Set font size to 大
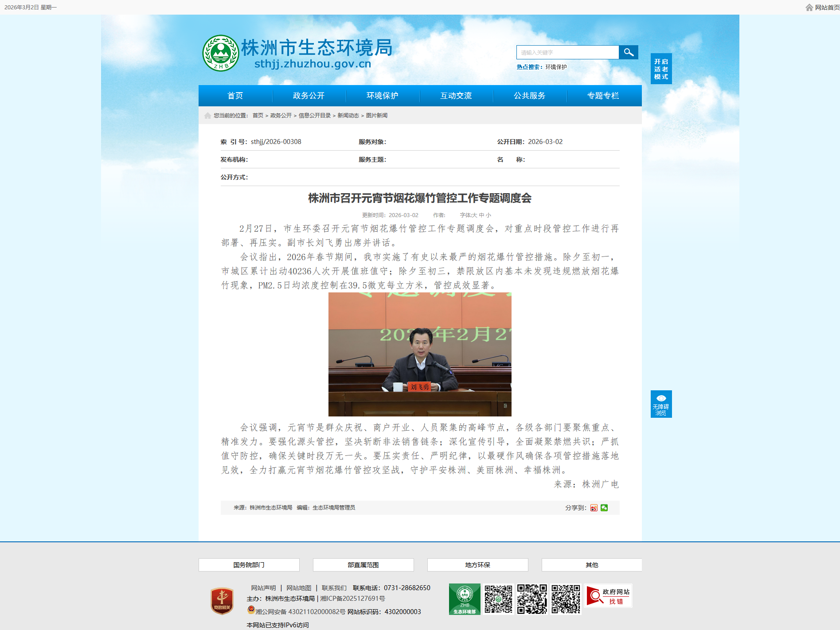840x630 pixels. [x=474, y=215]
